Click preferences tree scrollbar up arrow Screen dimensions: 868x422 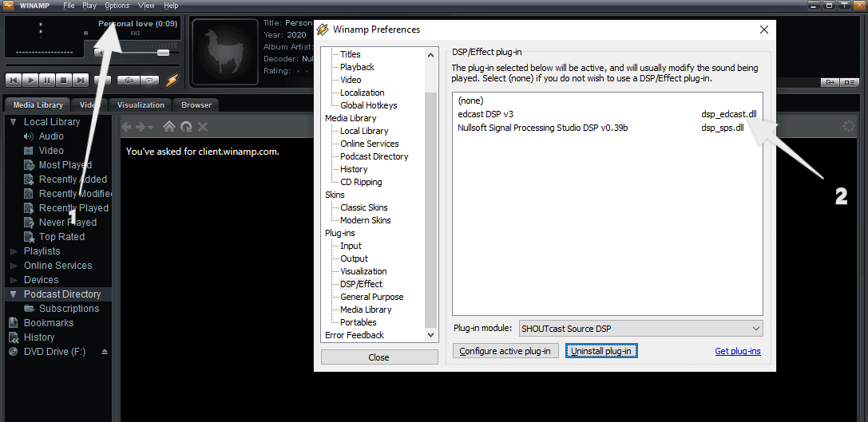pyautogui.click(x=431, y=54)
